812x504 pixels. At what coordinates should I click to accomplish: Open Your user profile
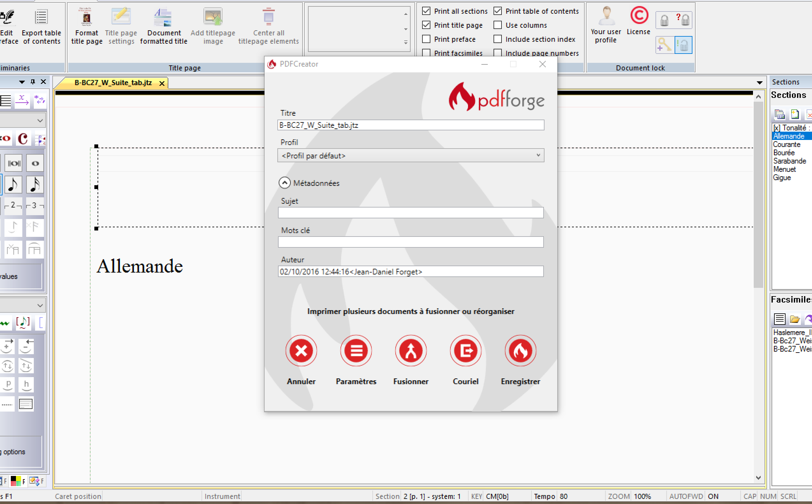(606, 17)
